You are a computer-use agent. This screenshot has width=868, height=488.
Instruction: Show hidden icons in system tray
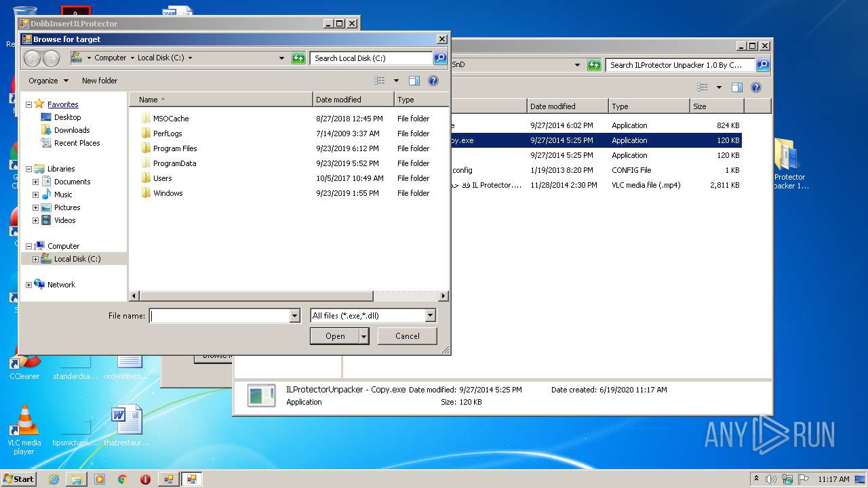(x=757, y=479)
